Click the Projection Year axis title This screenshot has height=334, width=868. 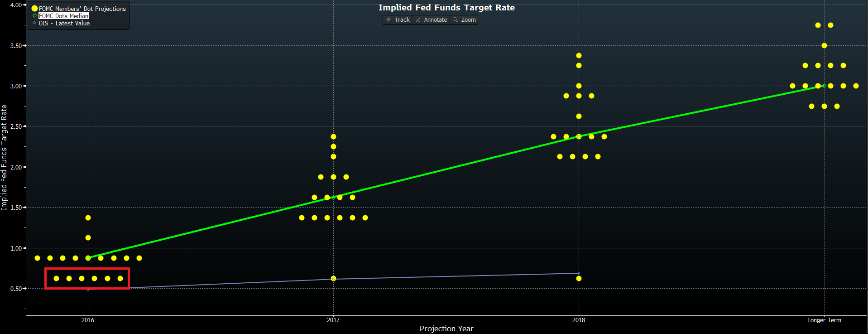point(446,329)
